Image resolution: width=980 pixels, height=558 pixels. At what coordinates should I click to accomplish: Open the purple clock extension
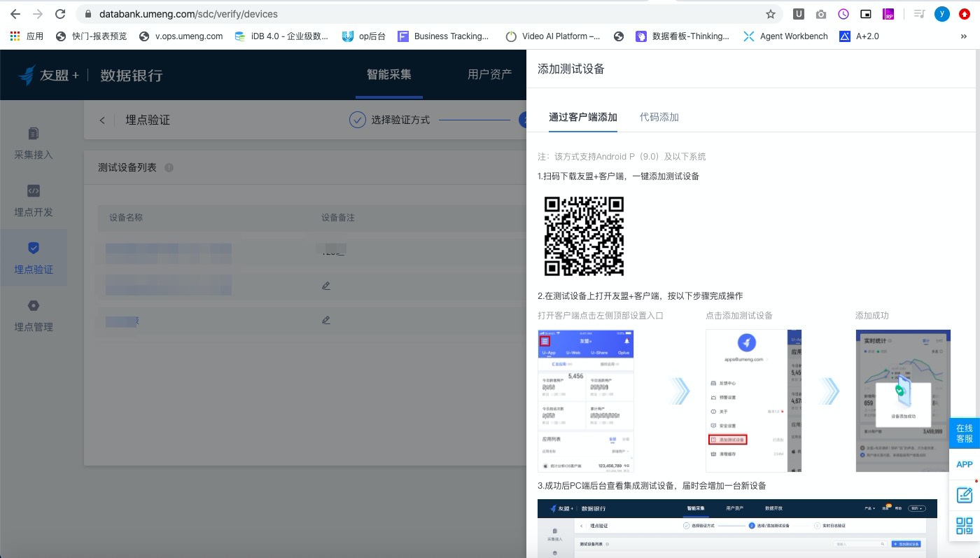click(843, 14)
